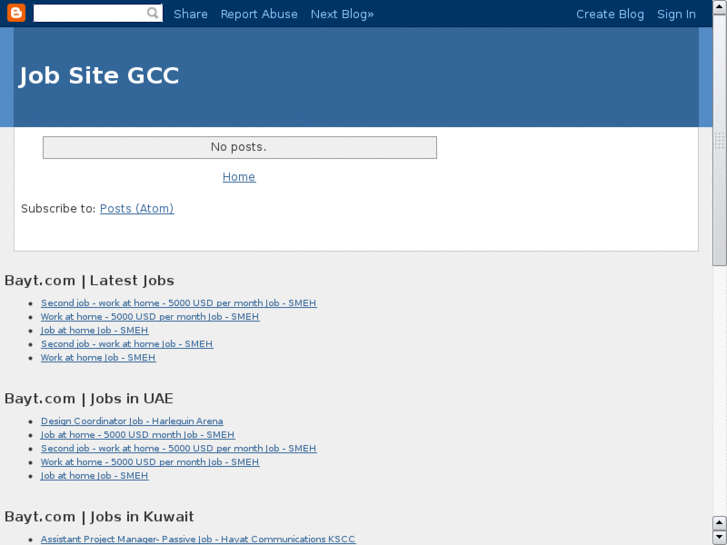Open UAE link Work at home - 5000 USD per month
727x545 pixels.
[x=150, y=462]
